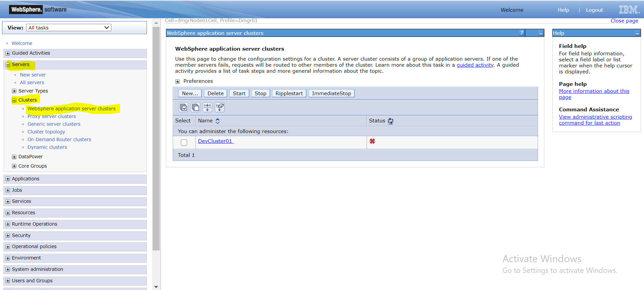Expand System administration section
Image resolution: width=644 pixels, height=290 pixels.
pos(8,270)
